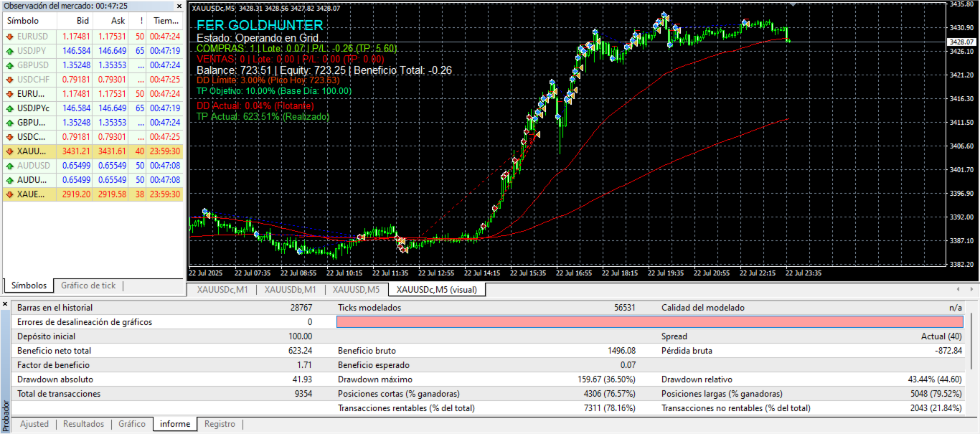Switch to the XAUUSD,M5 chart tab
Screen dimensions: 980x434
[x=356, y=290]
